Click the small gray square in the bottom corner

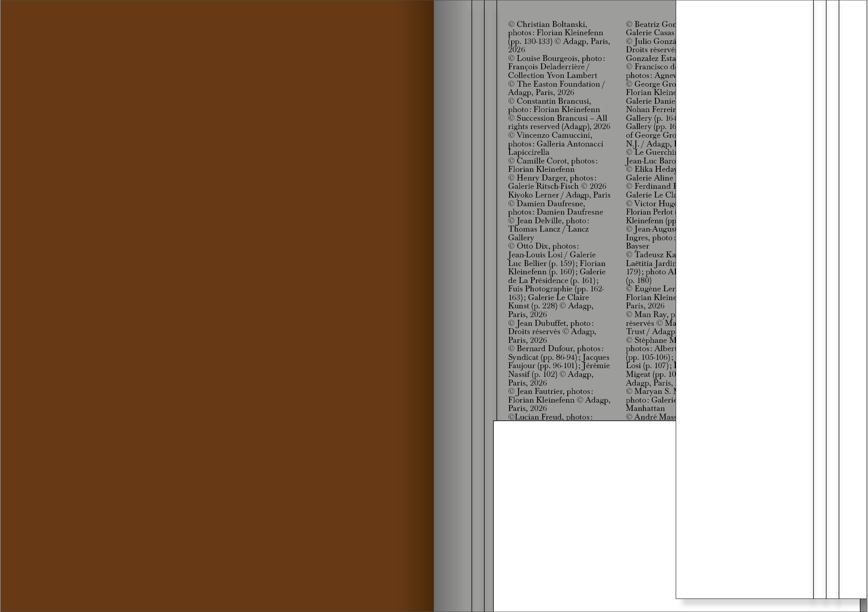pos(863,605)
